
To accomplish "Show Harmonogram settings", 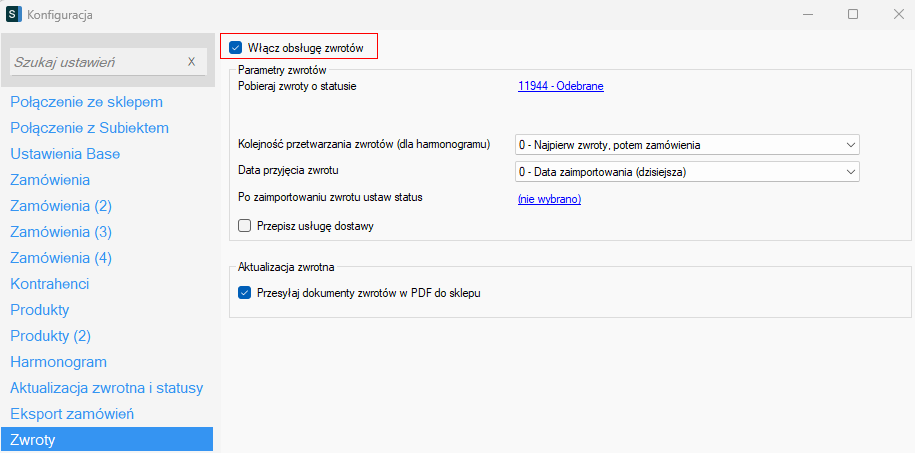I will tap(58, 362).
